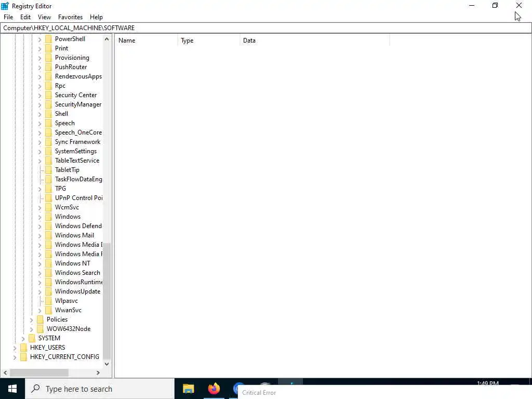Click the Data column header
This screenshot has width=532, height=399.
pyautogui.click(x=314, y=41)
